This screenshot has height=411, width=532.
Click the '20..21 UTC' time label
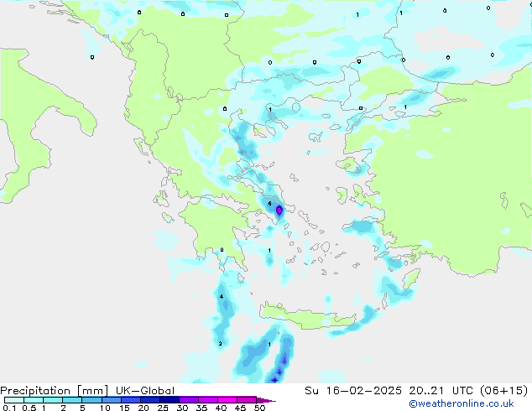click(x=442, y=391)
